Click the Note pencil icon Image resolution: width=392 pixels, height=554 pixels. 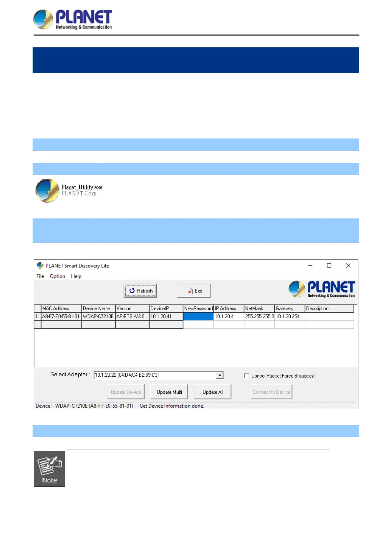click(x=49, y=469)
